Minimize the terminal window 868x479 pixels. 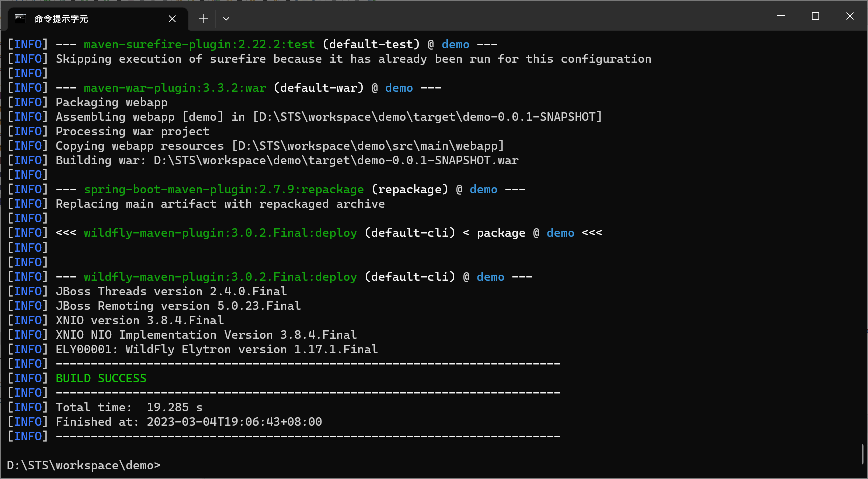pos(781,16)
